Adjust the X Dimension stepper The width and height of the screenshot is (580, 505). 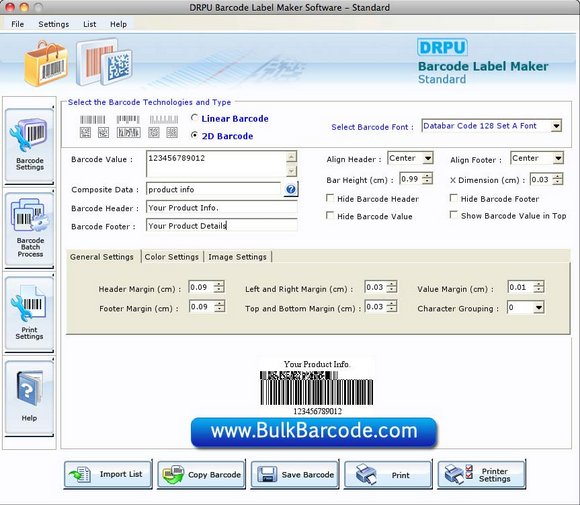pos(557,179)
